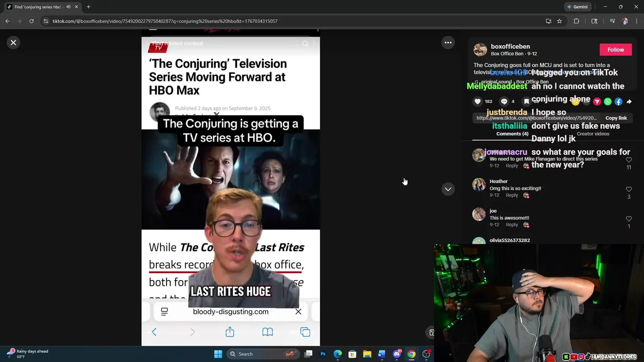Image resolution: width=644 pixels, height=362 pixels.
Task: Copy the video link
Action: 616,118
